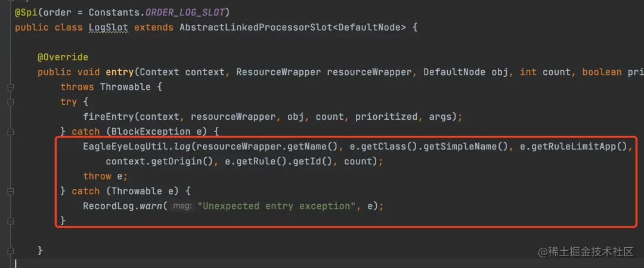Click 'args' argument in fireEntry call

click(x=440, y=117)
